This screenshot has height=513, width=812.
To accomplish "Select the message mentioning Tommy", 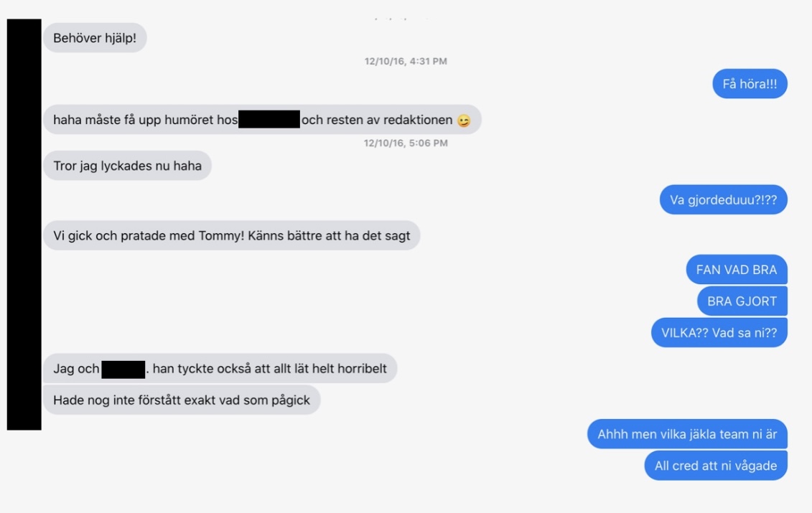I will tap(231, 235).
